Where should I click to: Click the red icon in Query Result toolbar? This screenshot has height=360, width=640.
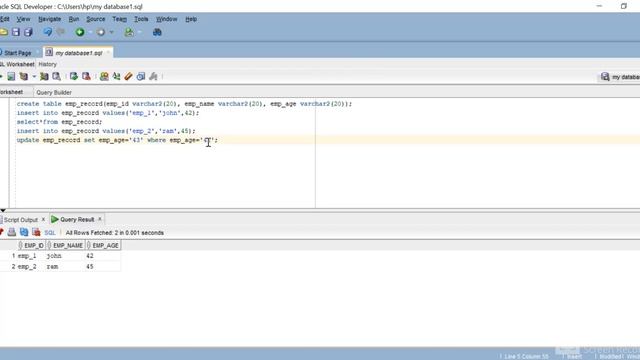(x=36, y=232)
